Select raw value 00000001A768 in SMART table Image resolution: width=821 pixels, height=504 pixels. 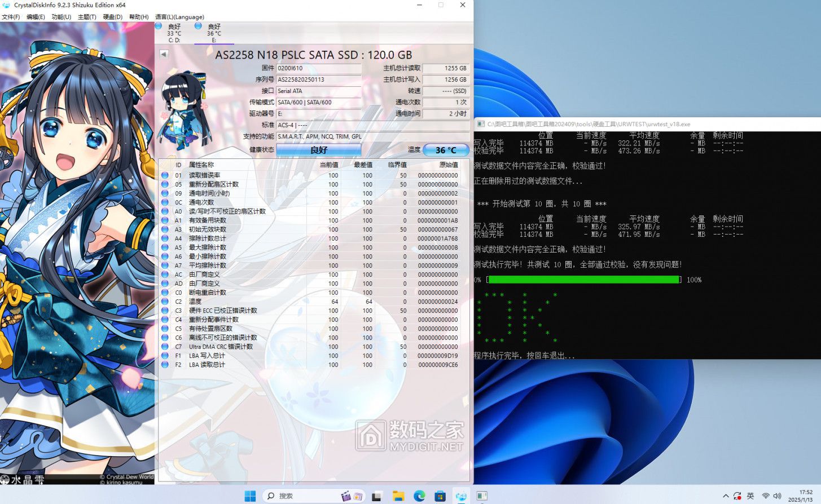438,238
